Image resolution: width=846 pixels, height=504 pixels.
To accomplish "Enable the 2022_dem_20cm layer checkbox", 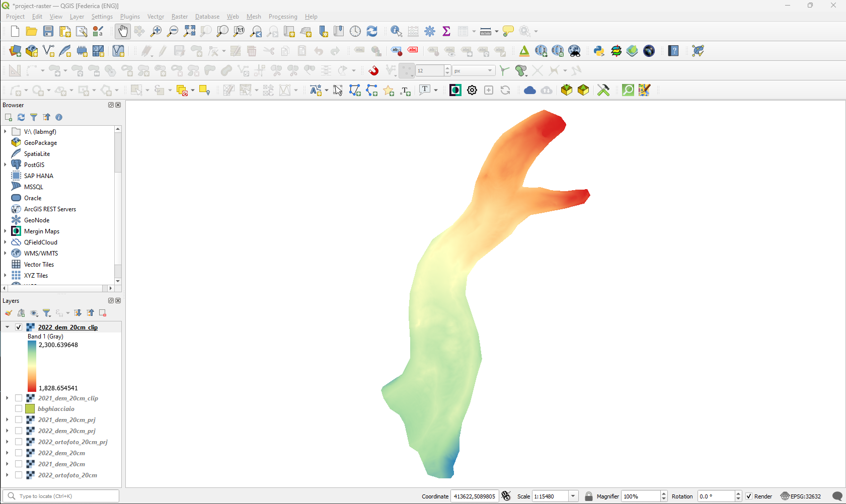I will click(19, 453).
